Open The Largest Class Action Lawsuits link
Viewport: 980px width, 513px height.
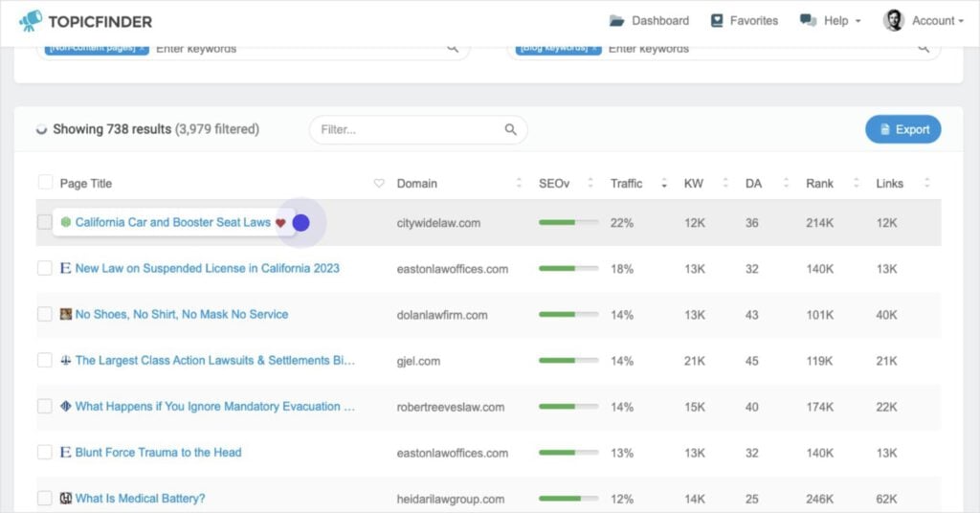coord(215,361)
